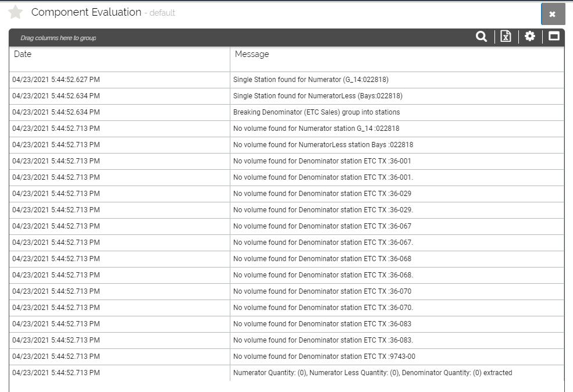This screenshot has width=573, height=392.
Task: Select first Denominator station ETC TX :36-001 row
Action: click(x=322, y=161)
